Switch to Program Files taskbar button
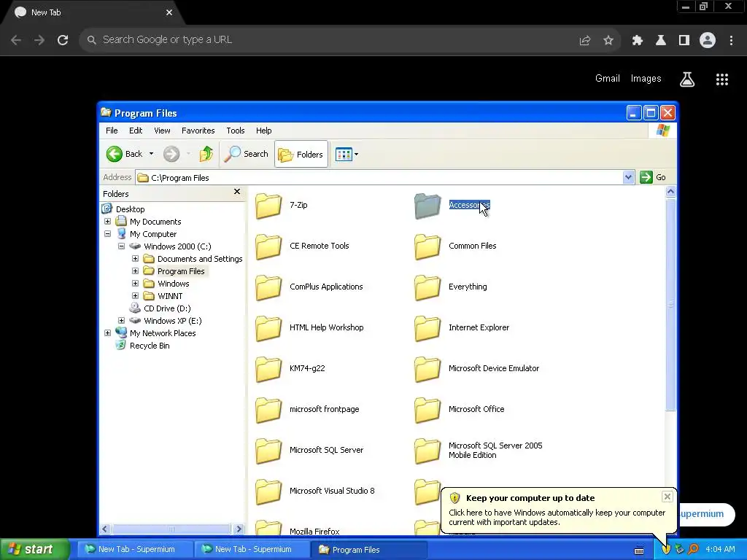 (x=368, y=550)
